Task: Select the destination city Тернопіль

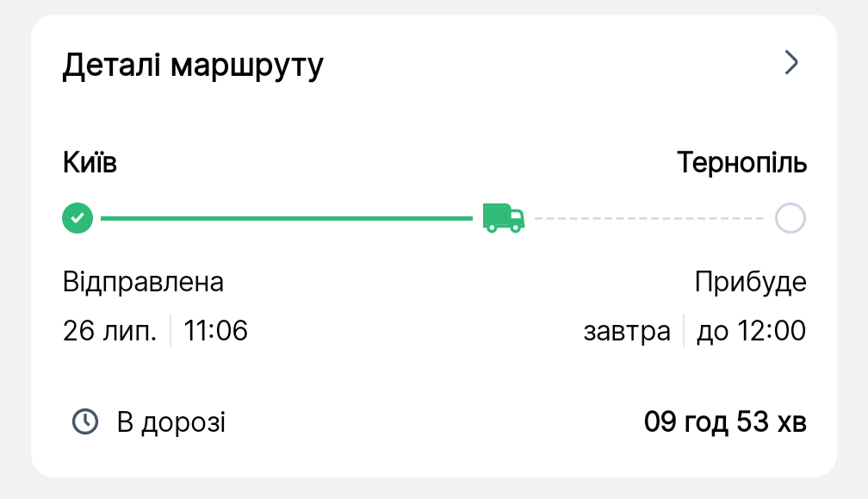Action: [741, 162]
